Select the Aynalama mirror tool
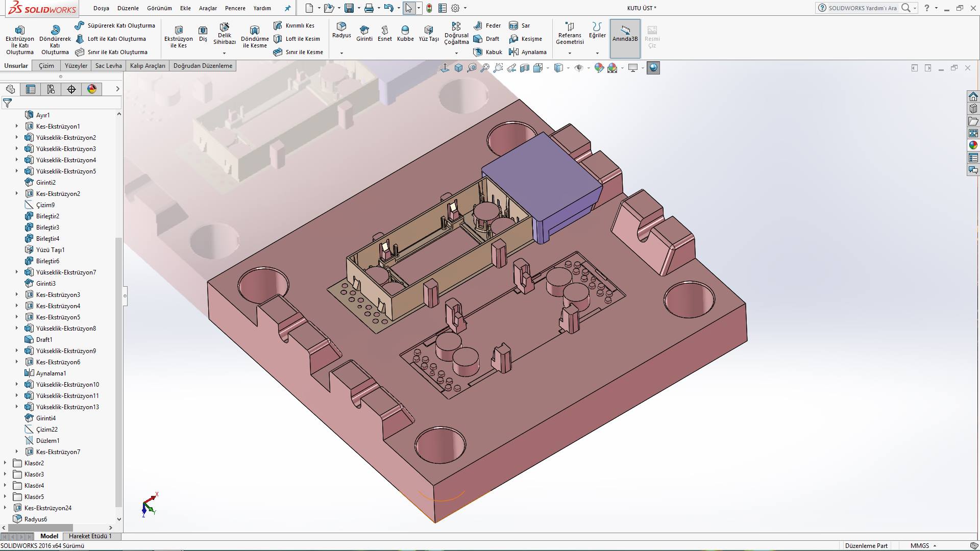Image resolution: width=980 pixels, height=551 pixels. pos(528,52)
